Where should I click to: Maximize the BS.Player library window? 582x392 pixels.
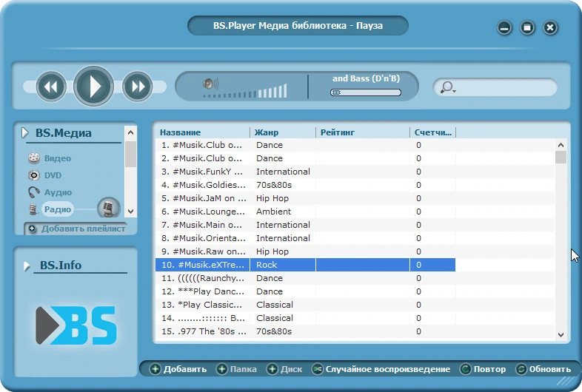coord(527,27)
